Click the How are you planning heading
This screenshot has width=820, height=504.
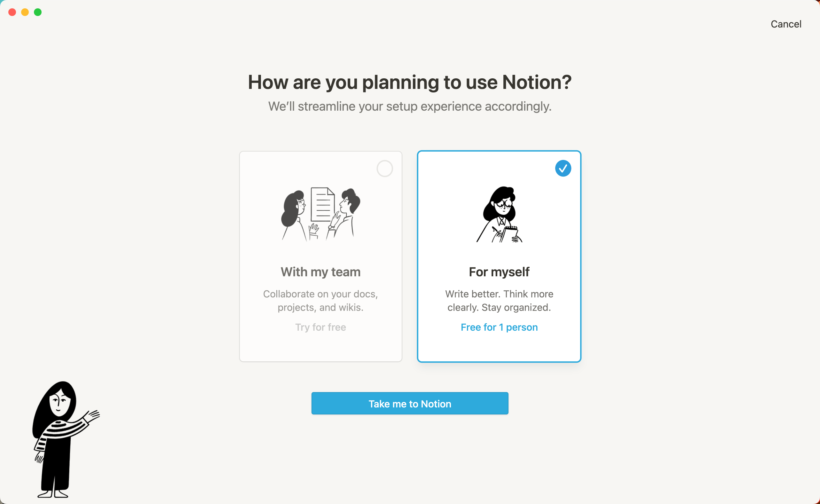coord(410,82)
